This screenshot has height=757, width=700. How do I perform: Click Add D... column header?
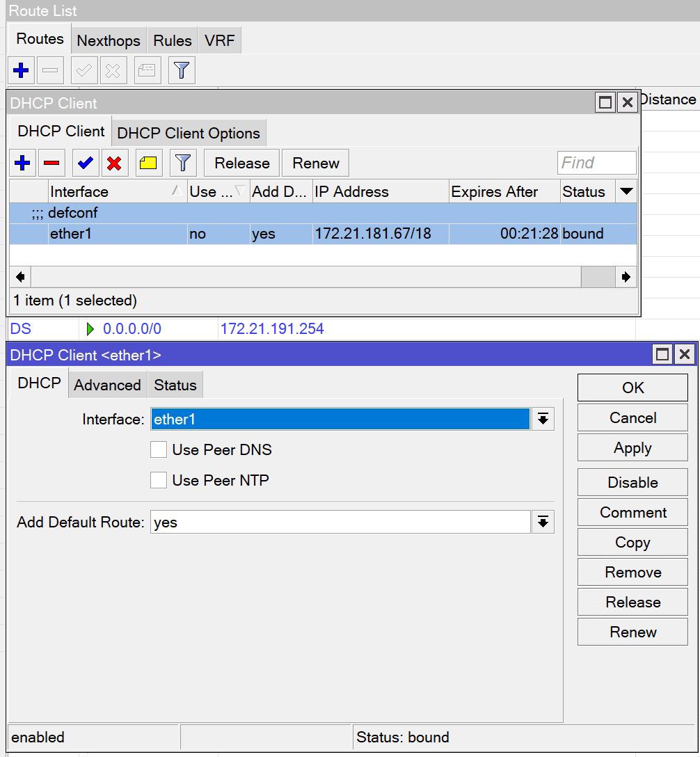281,191
